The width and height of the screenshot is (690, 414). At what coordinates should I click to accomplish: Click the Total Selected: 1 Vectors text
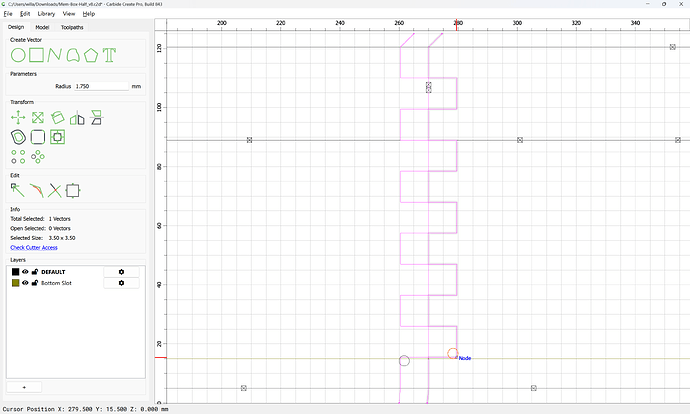tap(40, 219)
